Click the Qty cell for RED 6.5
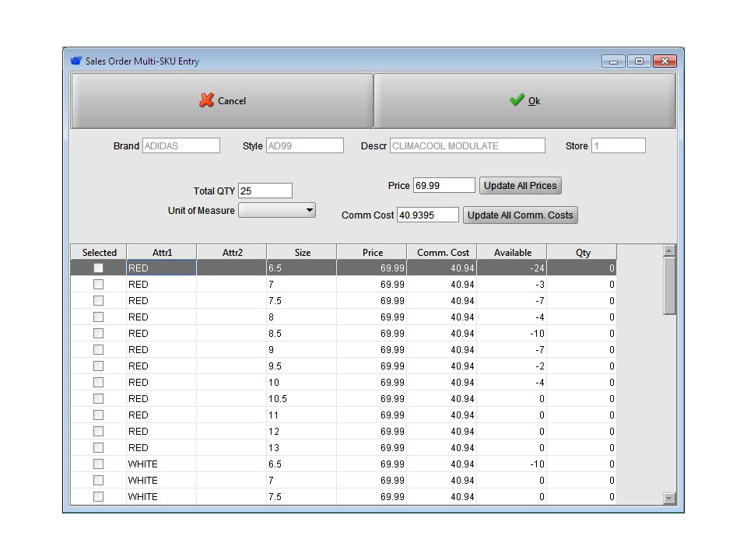Image resolution: width=747 pixels, height=560 pixels. pyautogui.click(x=582, y=268)
